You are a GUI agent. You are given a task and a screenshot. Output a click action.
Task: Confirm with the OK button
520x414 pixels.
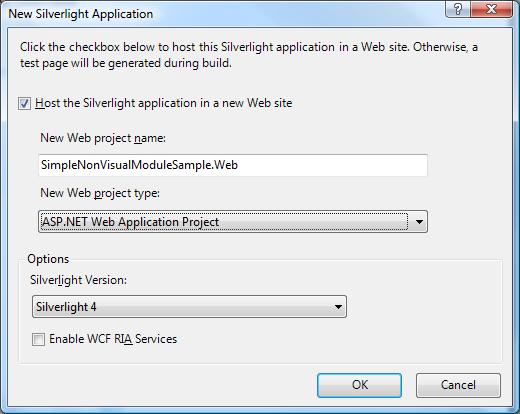click(360, 385)
